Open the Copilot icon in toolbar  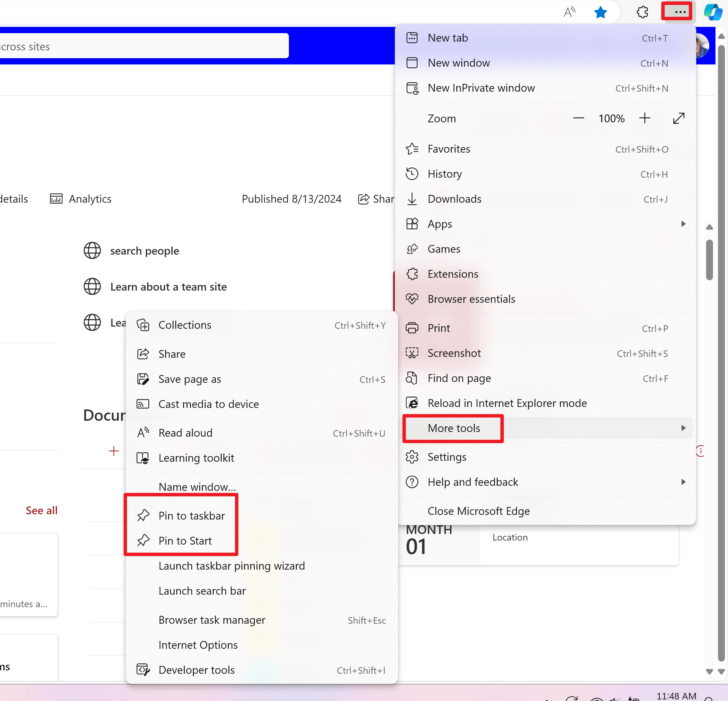point(713,12)
